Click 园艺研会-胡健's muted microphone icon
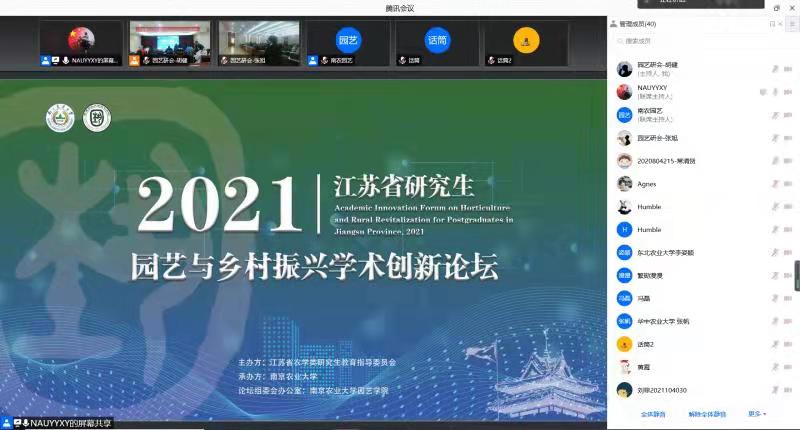Screen dimensions: 800x430 pos(775,69)
